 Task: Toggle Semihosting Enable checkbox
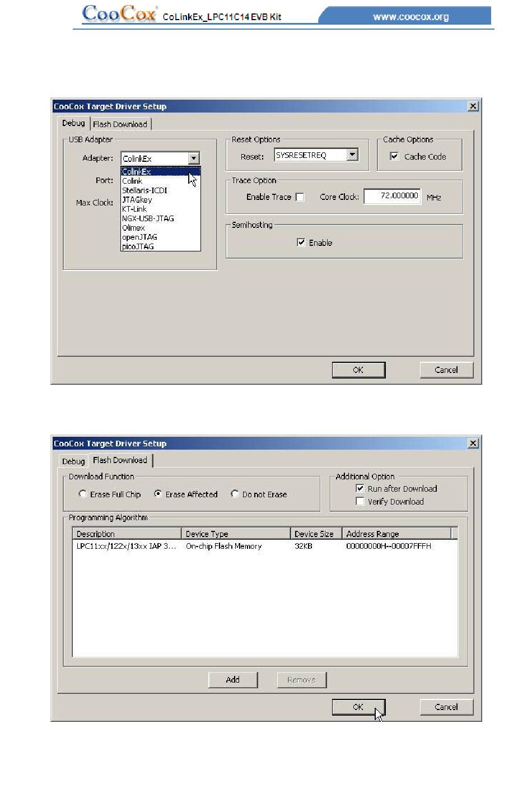[301, 242]
